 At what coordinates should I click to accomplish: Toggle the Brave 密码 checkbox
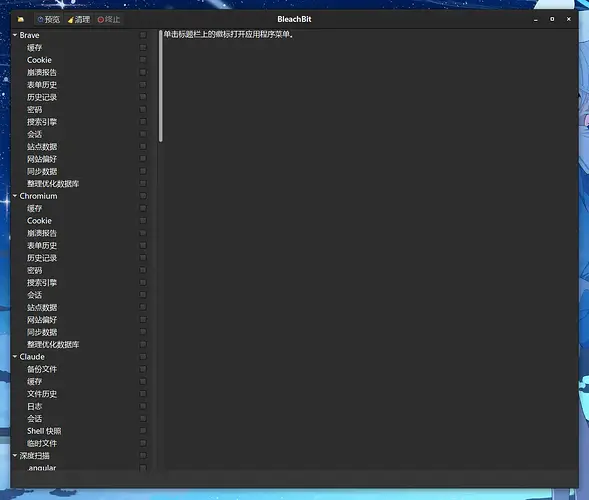[x=143, y=109]
